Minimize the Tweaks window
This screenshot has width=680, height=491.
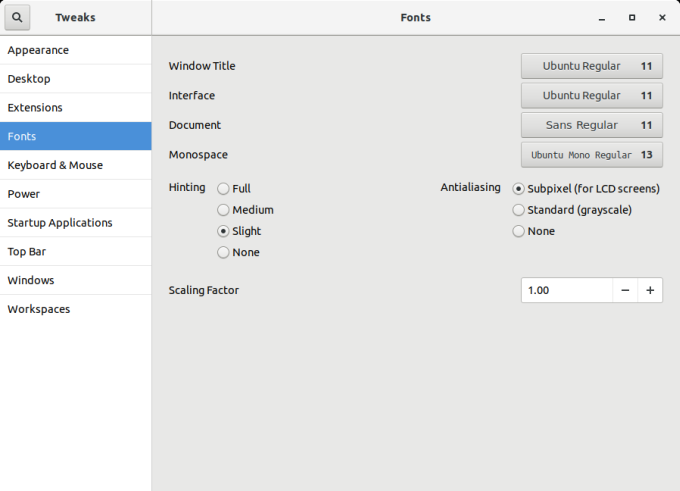(601, 18)
